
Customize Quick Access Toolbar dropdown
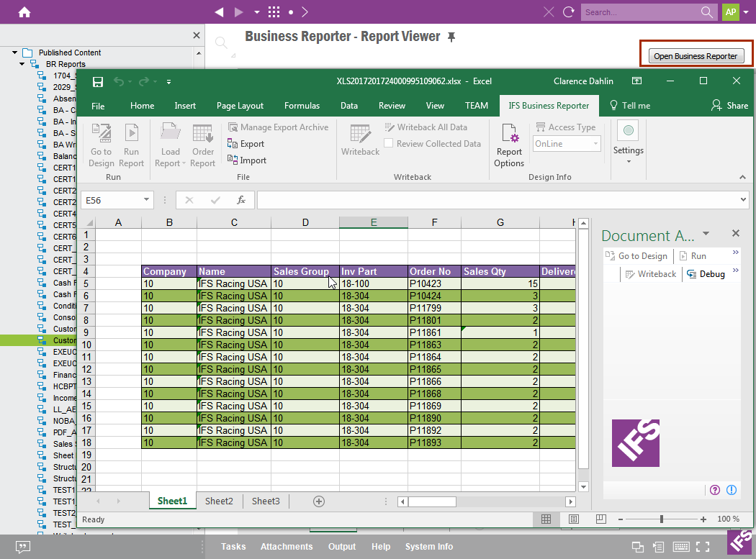pyautogui.click(x=168, y=82)
